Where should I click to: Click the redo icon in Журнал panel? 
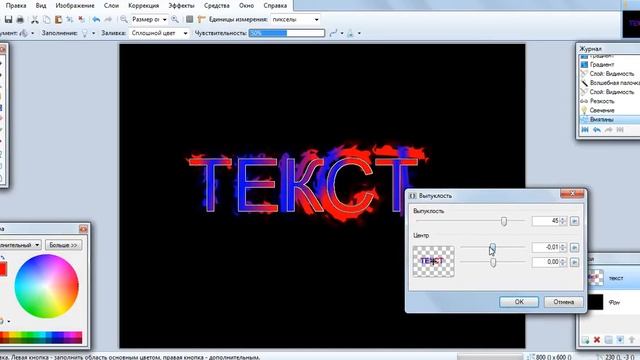(609, 130)
